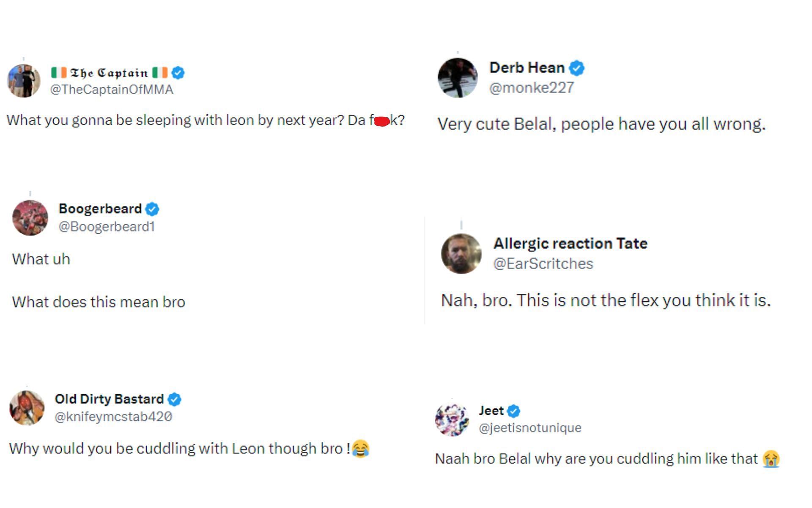Click Boogerbeard's profile avatar
Image resolution: width=812 pixels, height=508 pixels.
coord(30,218)
